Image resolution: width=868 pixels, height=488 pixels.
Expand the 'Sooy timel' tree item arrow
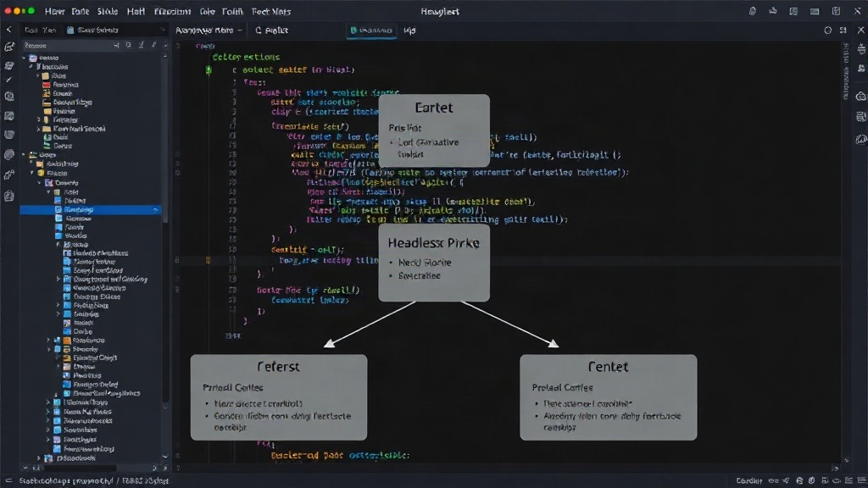click(58, 280)
